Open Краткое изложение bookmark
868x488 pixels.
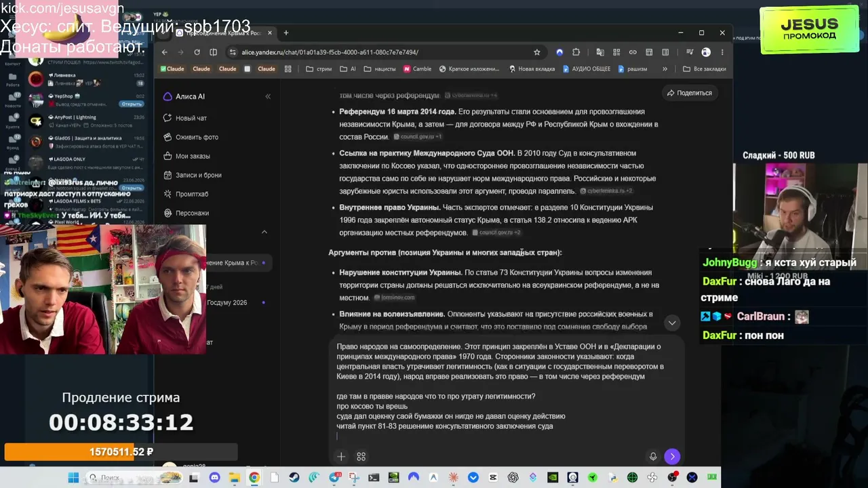pos(469,68)
